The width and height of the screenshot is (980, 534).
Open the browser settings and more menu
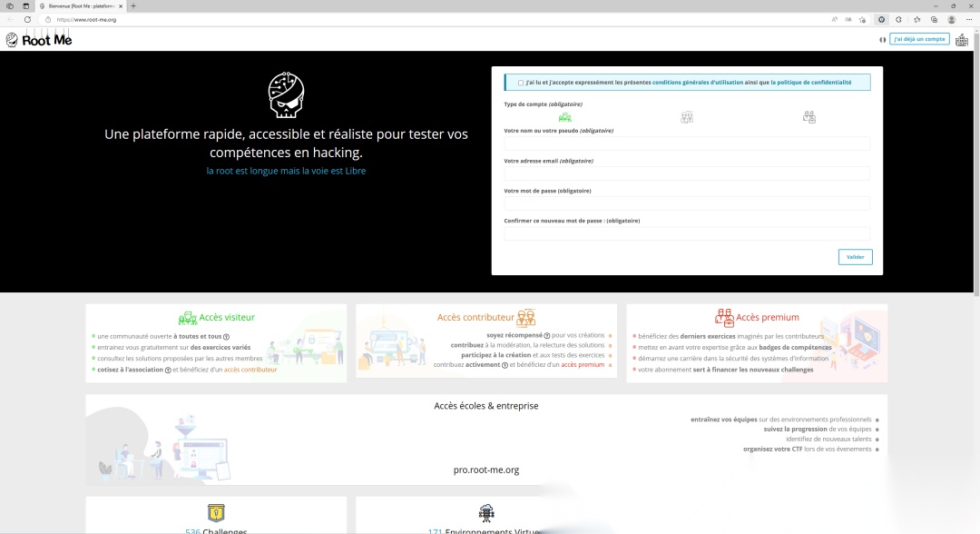pyautogui.click(x=969, y=19)
